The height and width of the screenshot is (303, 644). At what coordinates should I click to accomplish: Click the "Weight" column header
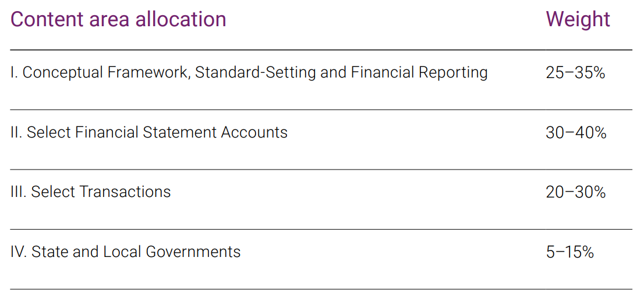[578, 20]
